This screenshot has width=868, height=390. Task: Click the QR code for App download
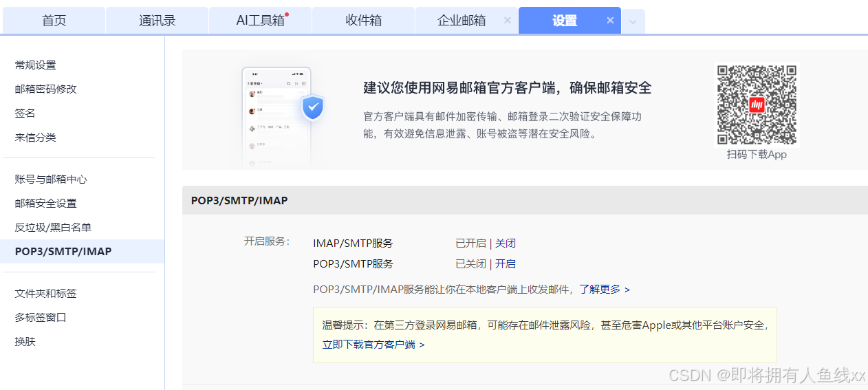pos(757,105)
